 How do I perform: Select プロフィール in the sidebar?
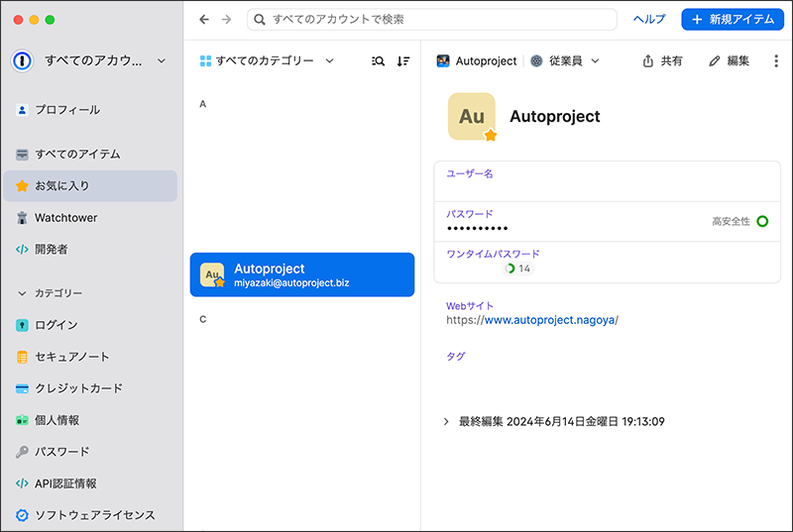pos(66,110)
